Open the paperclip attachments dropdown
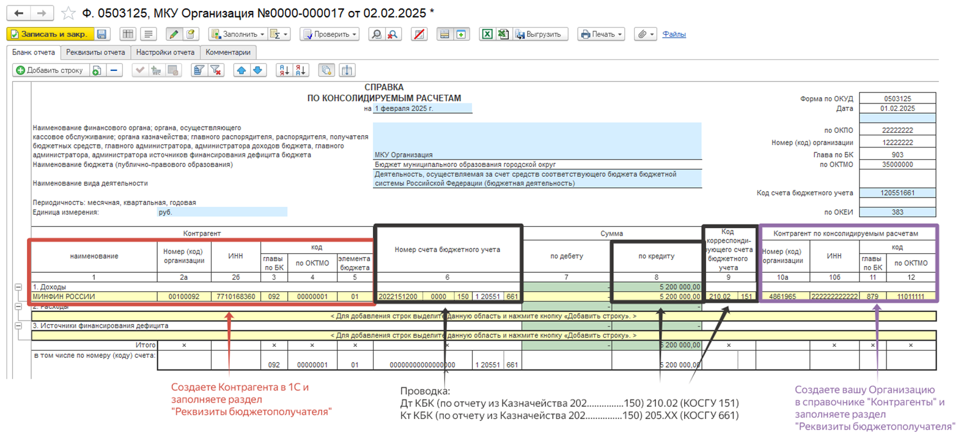This screenshot has height=446, width=980. pyautogui.click(x=645, y=34)
